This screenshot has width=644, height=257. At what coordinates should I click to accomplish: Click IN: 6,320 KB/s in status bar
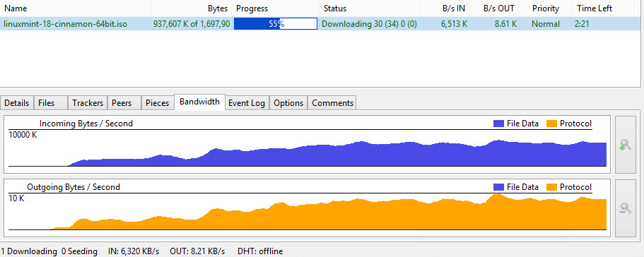pos(134,251)
